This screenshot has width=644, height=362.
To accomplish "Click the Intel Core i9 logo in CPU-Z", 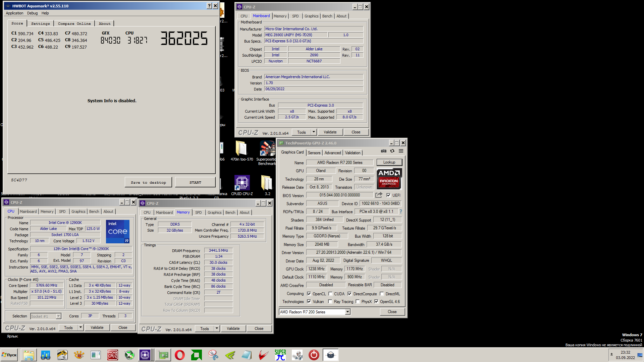I will [x=118, y=232].
